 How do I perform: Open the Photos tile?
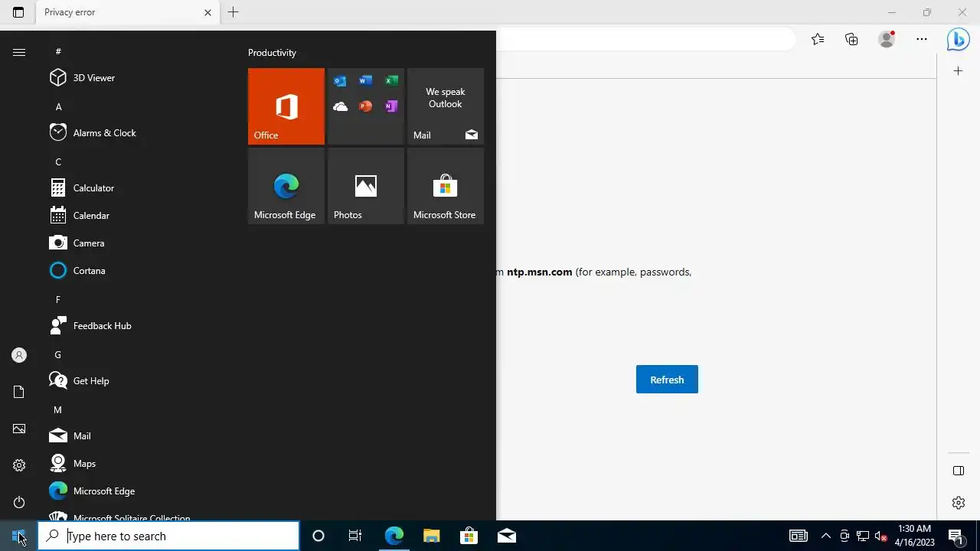[366, 186]
